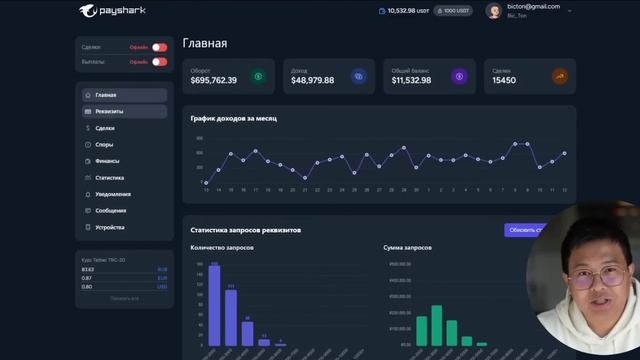Click the 10,532.98 USDT header balance

click(x=408, y=11)
